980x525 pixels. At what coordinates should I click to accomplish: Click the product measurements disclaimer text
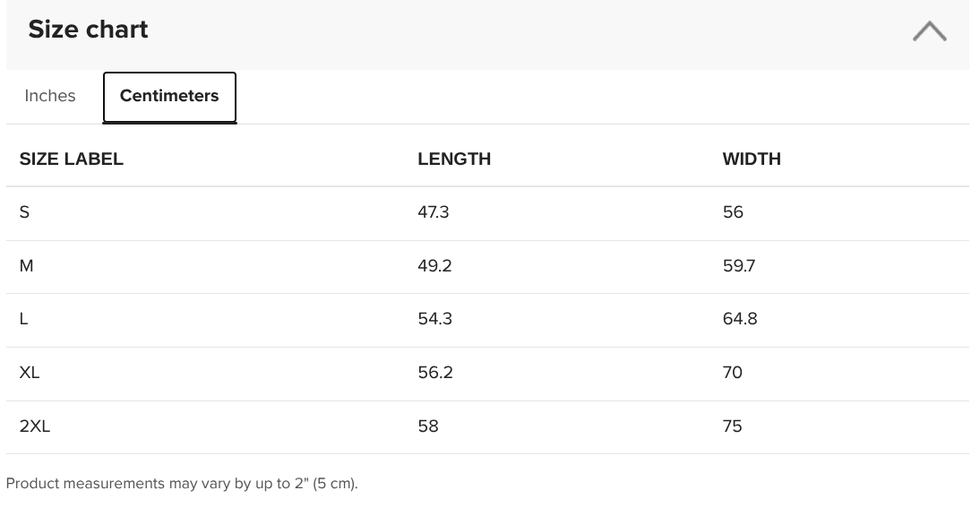click(x=182, y=484)
